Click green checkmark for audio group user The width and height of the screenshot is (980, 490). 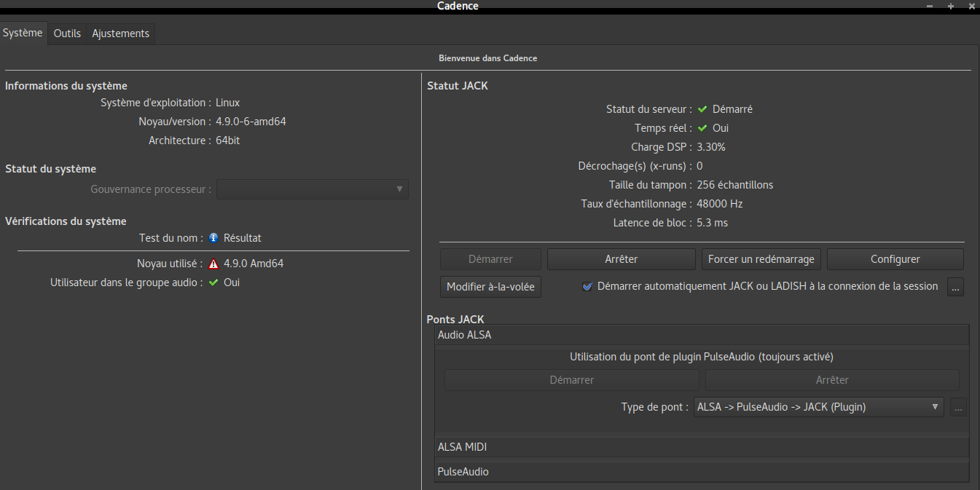tap(213, 282)
